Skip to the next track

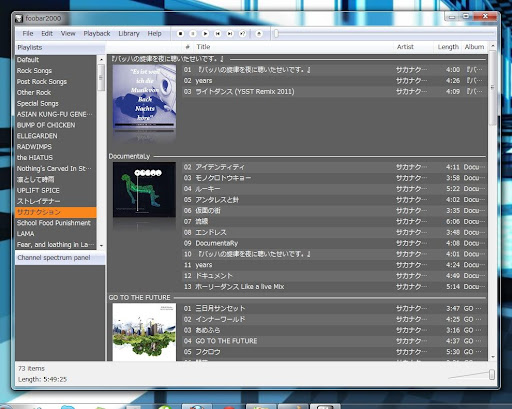click(x=230, y=33)
